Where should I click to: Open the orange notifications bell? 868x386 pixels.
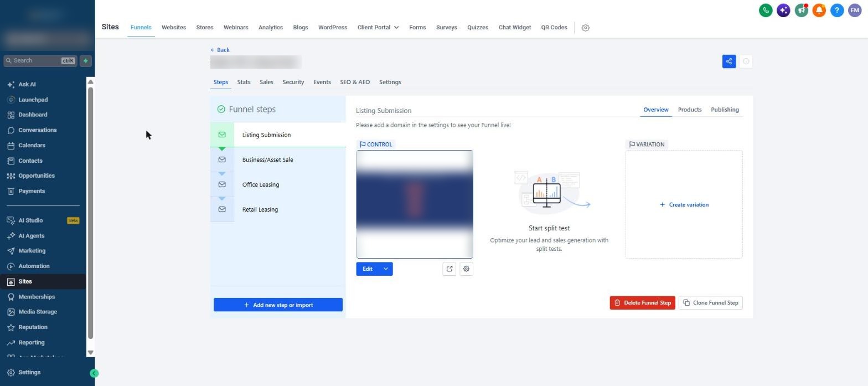[x=819, y=10]
